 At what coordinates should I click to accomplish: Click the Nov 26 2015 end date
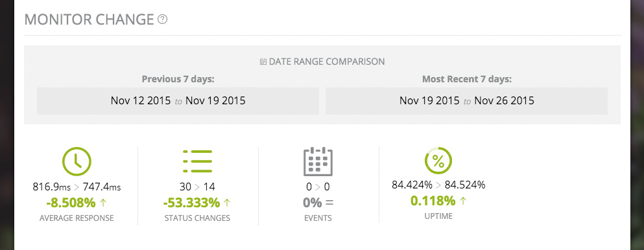pyautogui.click(x=505, y=100)
